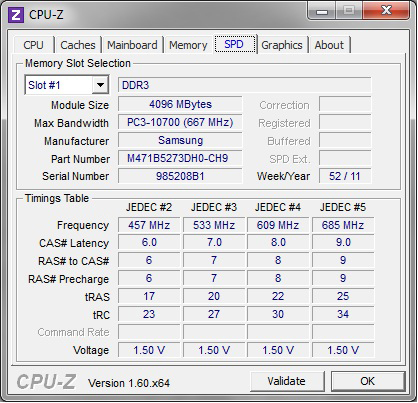Select the 533 MHz frequency cell
Screen dimensions: 418x403
214,225
